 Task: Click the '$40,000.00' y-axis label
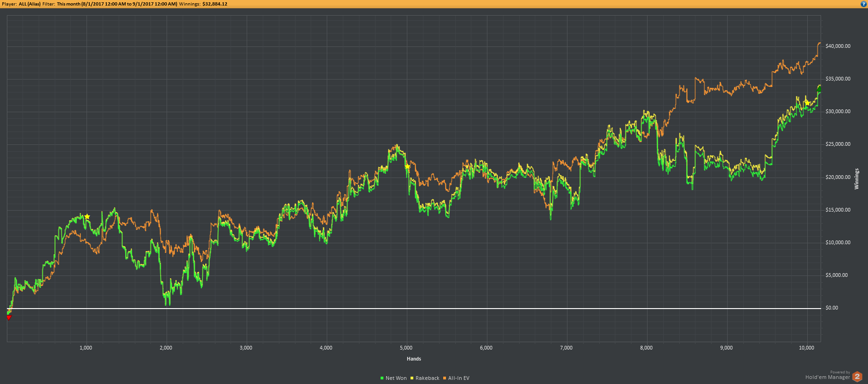[x=838, y=46]
